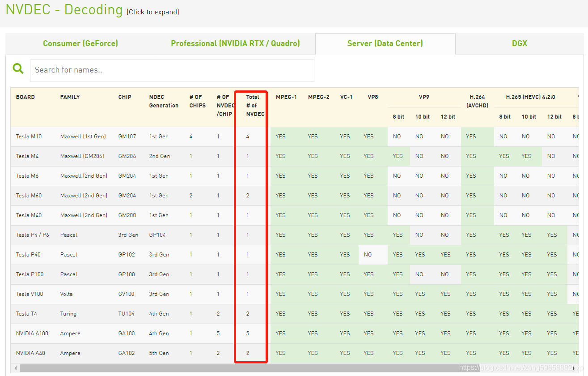Click the MPEG-1 column header
Viewport: 588px width, 376px height.
[x=286, y=97]
